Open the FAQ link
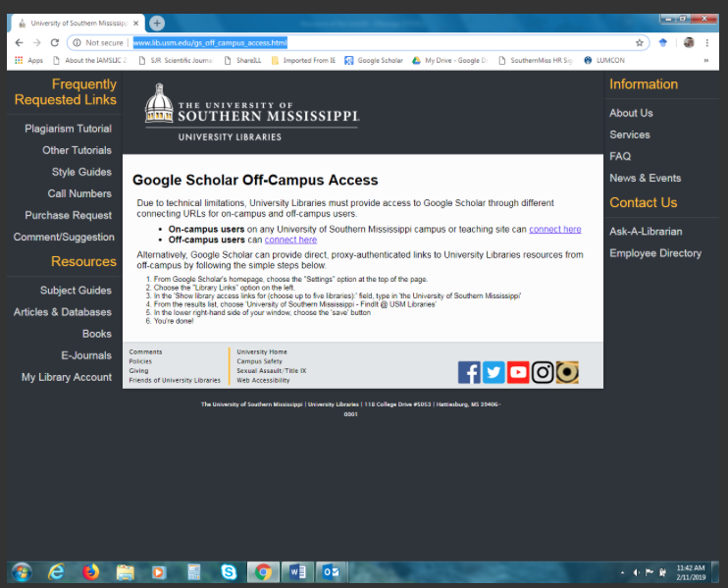 click(x=620, y=156)
